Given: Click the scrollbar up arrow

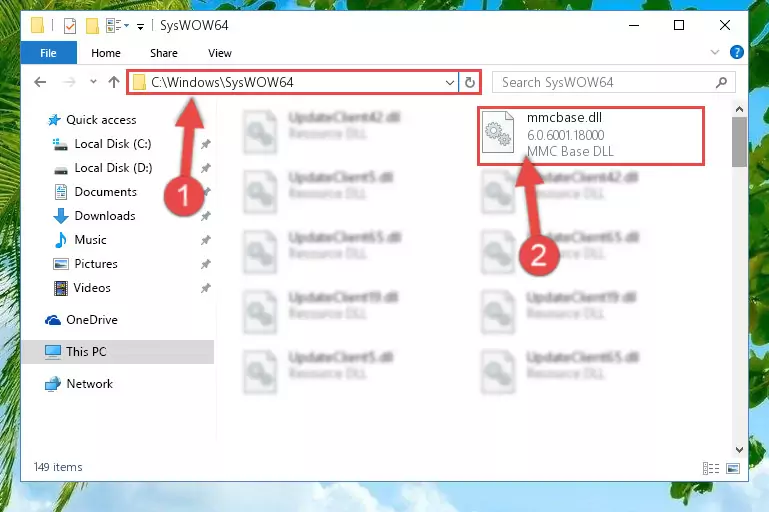Looking at the screenshot, I should (x=739, y=109).
